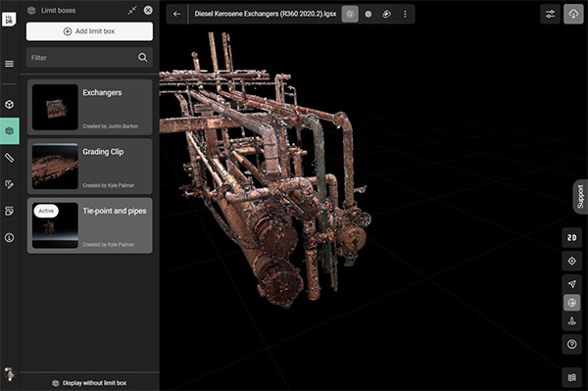This screenshot has width=588, height=391.
Task: Click Add limit box button
Action: [89, 31]
